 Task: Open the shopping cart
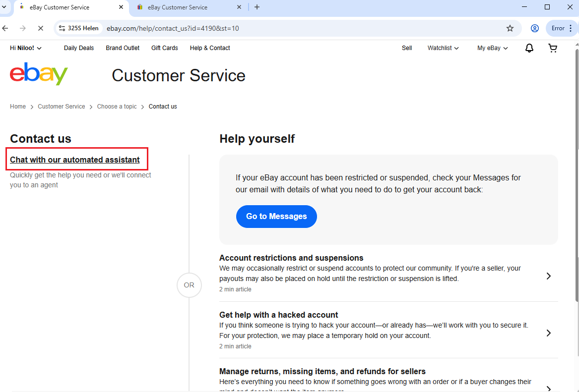tap(553, 48)
